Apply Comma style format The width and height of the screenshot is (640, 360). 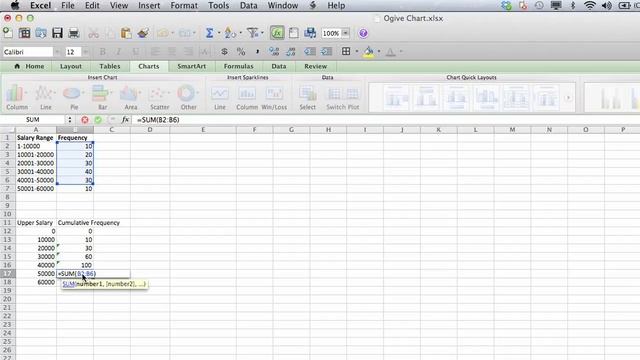[x=257, y=51]
